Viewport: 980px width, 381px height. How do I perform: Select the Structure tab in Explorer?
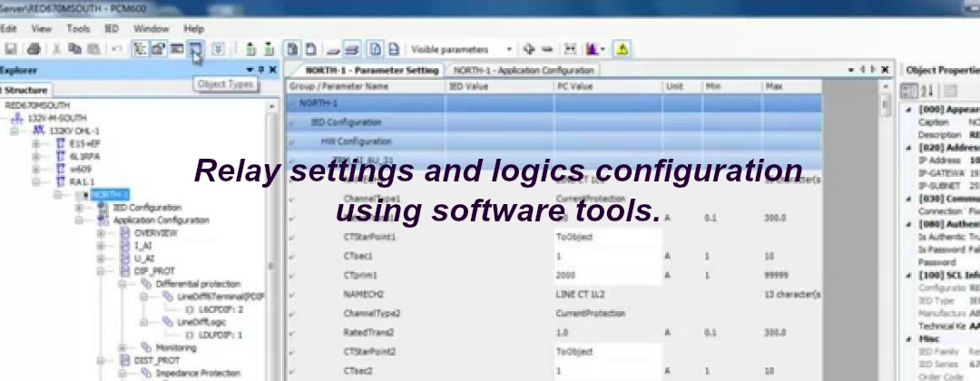pyautogui.click(x=25, y=90)
